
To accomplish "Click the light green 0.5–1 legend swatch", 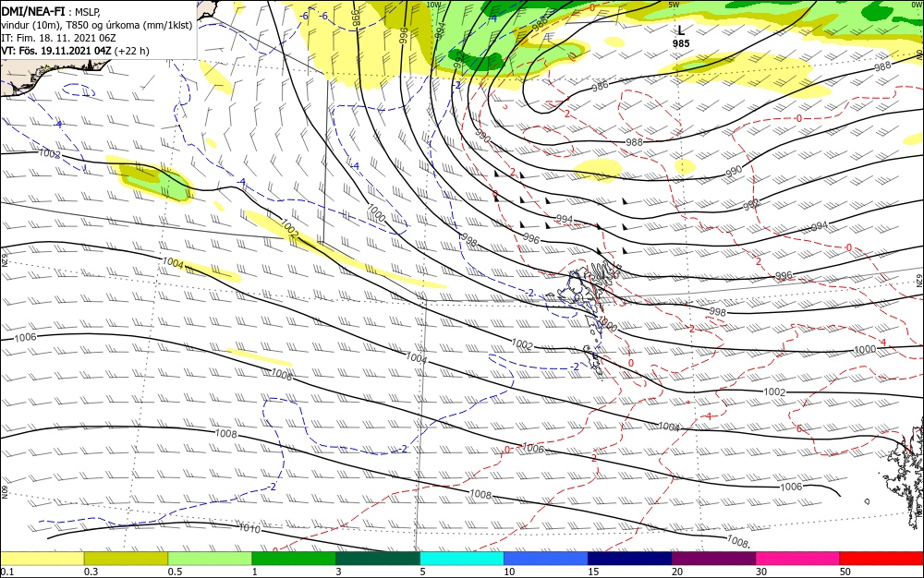I will [210, 559].
